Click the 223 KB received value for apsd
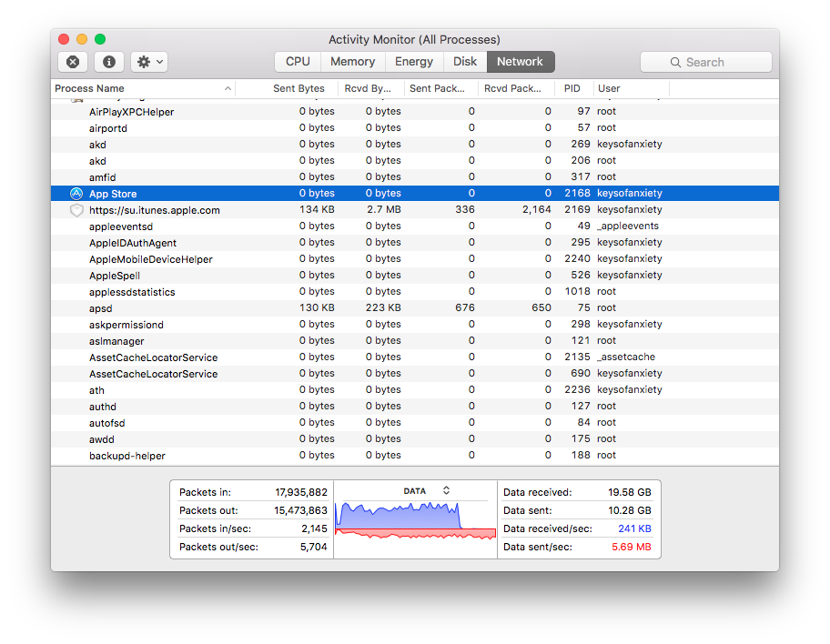 click(383, 307)
